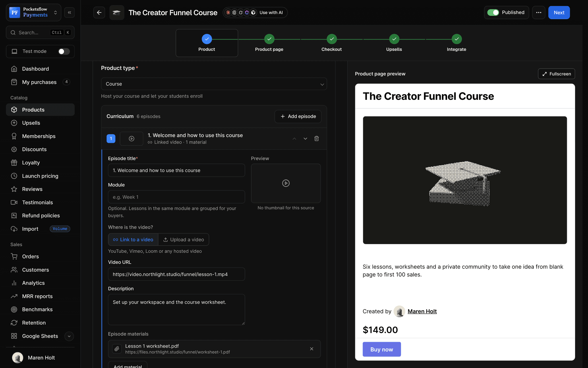The height and width of the screenshot is (368, 588).
Task: Click Add episode button
Action: point(298,116)
